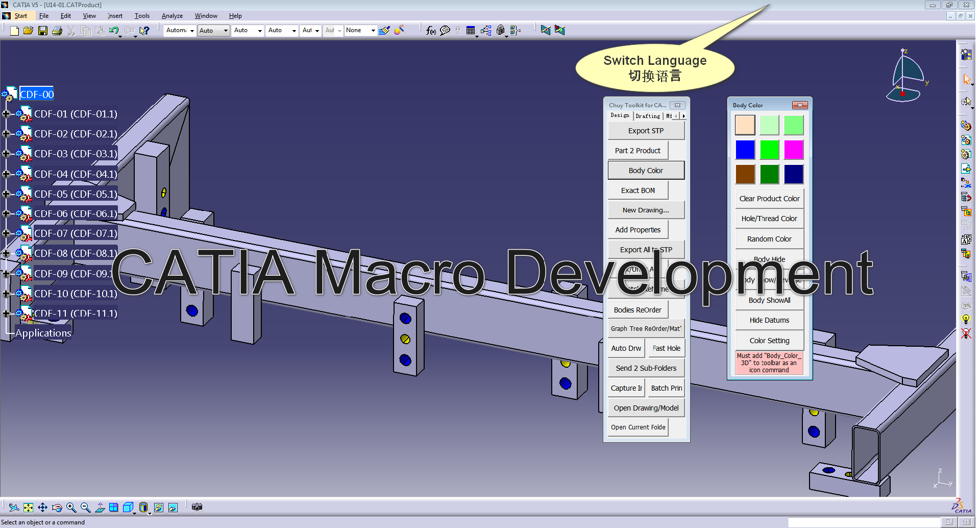Click the crossed-out light bulb icon
This screenshot has width=980, height=528.
click(966, 333)
